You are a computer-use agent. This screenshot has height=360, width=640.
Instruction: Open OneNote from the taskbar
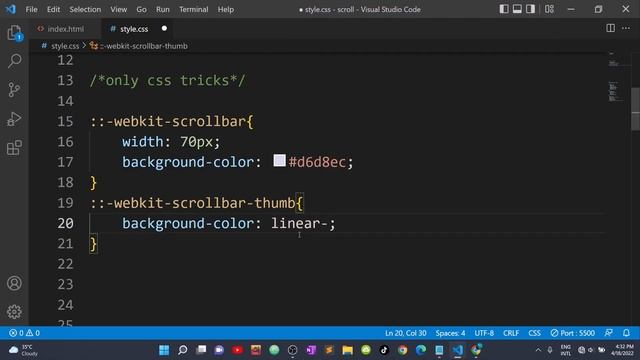(311, 350)
